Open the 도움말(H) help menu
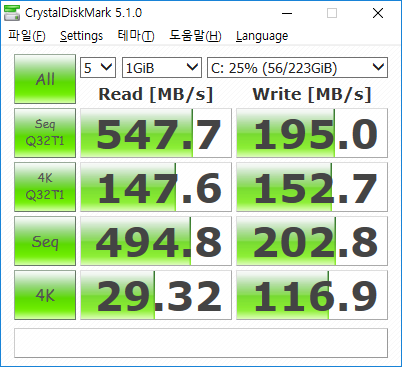The width and height of the screenshot is (402, 367). 195,36
